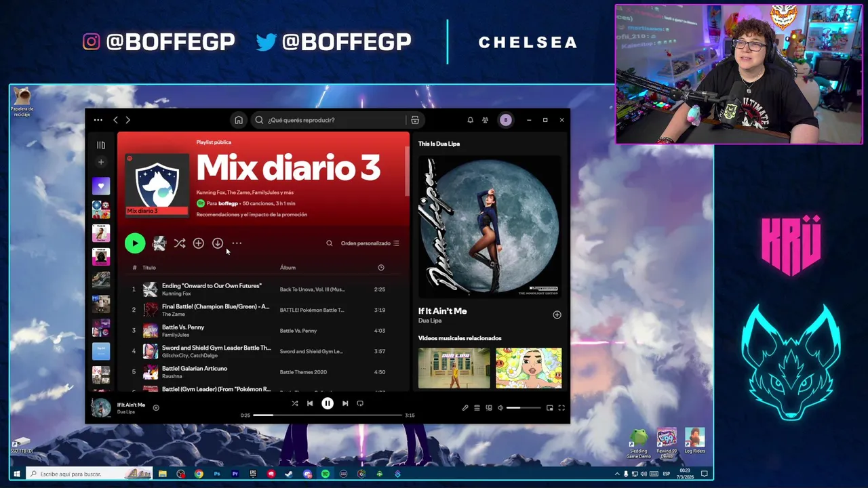Sort by duration clock icon
This screenshot has height=488, width=868.
pos(381,268)
